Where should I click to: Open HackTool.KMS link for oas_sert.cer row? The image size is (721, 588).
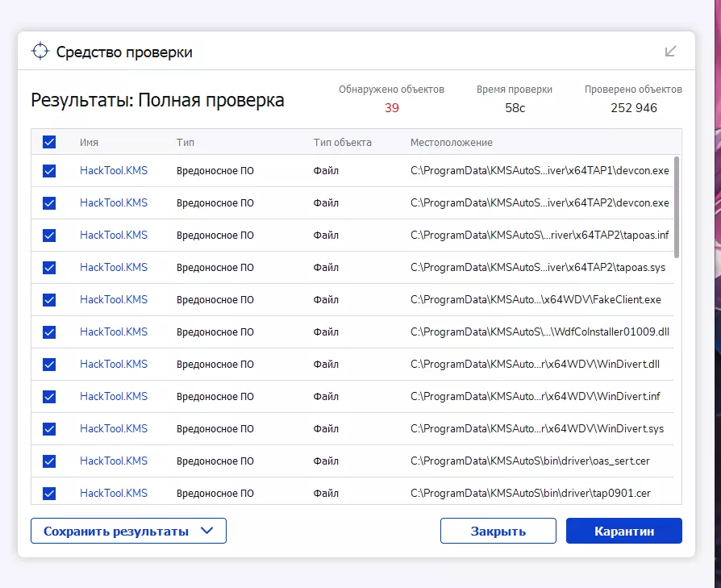[114, 461]
